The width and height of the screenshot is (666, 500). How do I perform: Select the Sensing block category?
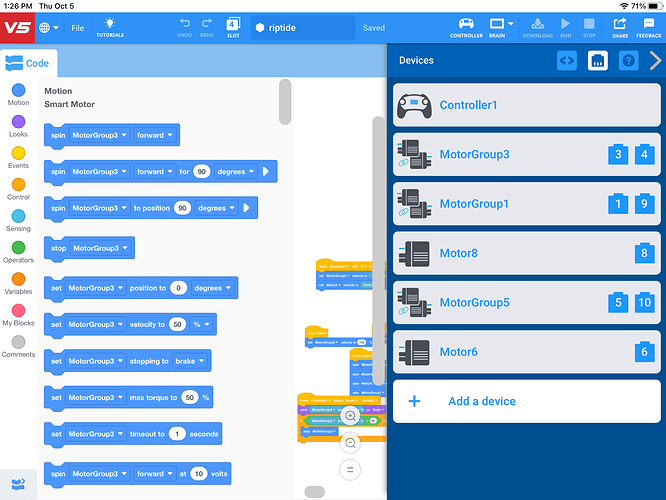tap(18, 220)
